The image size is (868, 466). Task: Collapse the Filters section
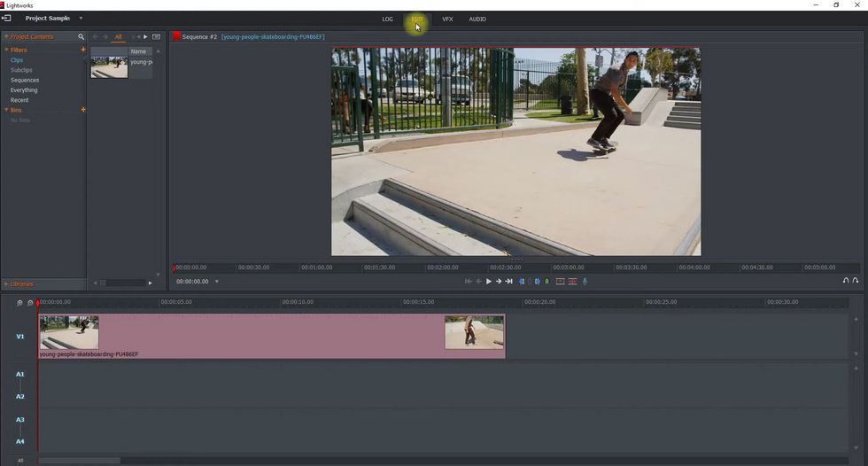click(6, 50)
